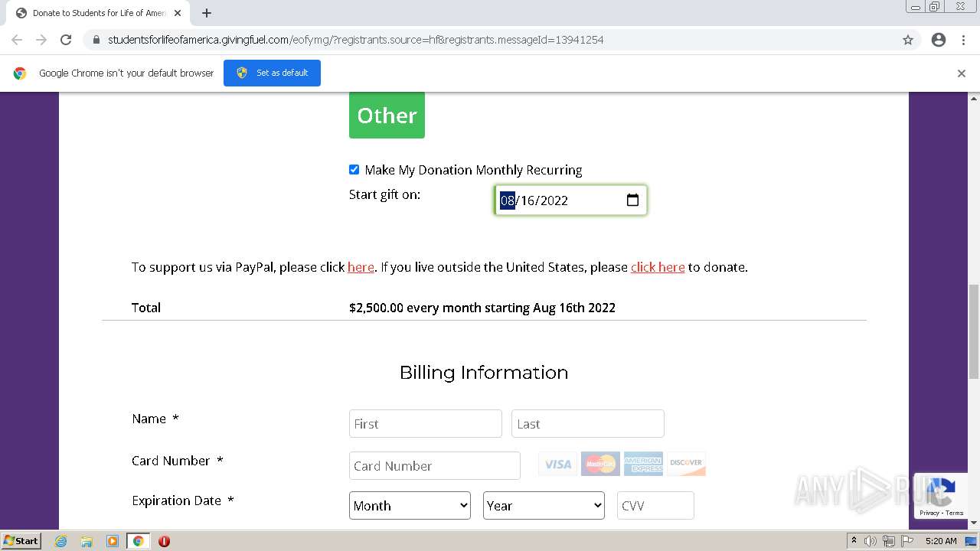Click the Action Center flag icon

pos(907,541)
